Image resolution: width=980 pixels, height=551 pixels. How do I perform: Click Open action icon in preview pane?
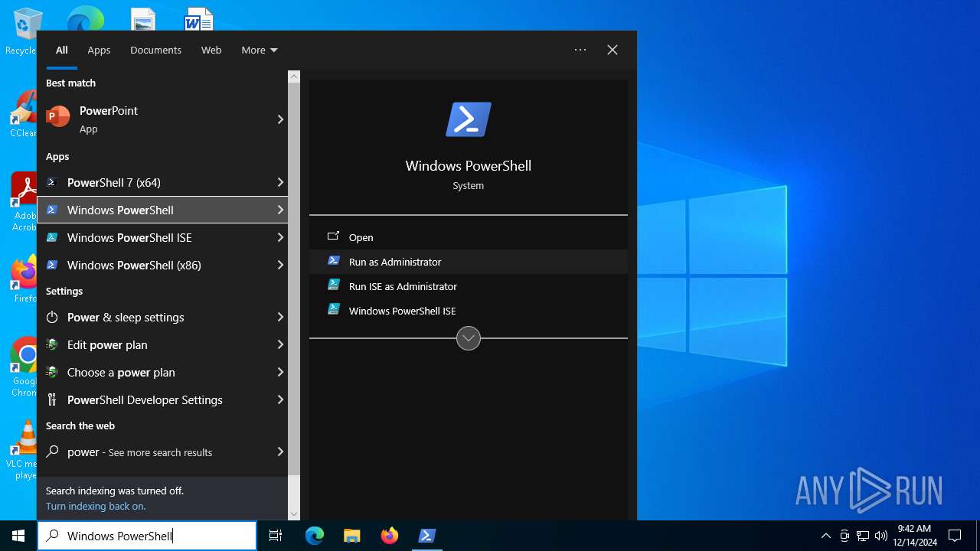333,236
